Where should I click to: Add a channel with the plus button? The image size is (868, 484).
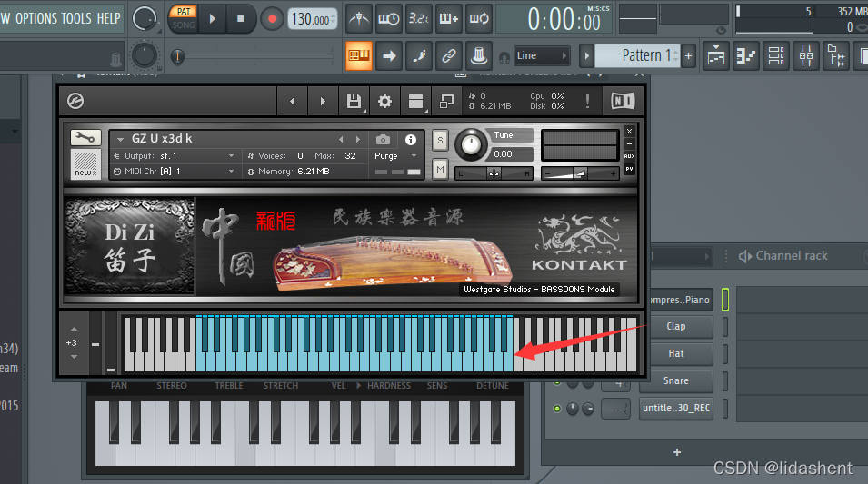676,452
